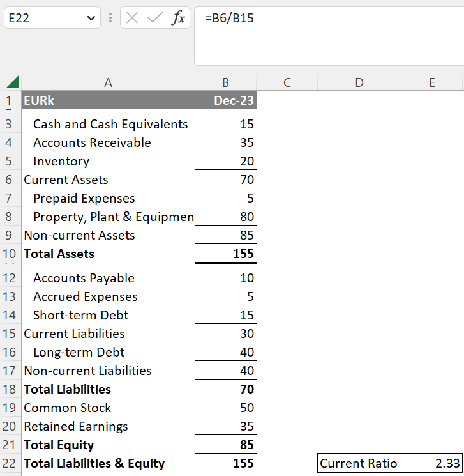The height and width of the screenshot is (476, 464).
Task: Click the Insert Function fx icon
Action: pyautogui.click(x=178, y=19)
